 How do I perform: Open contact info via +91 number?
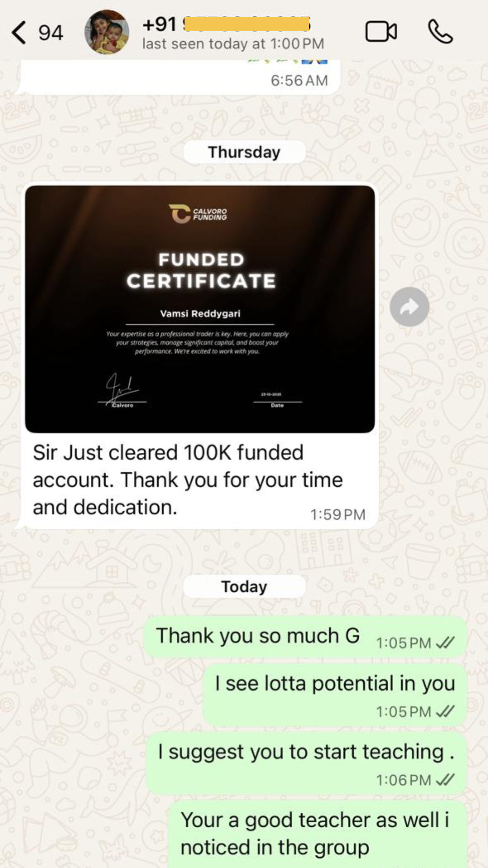pos(226,24)
